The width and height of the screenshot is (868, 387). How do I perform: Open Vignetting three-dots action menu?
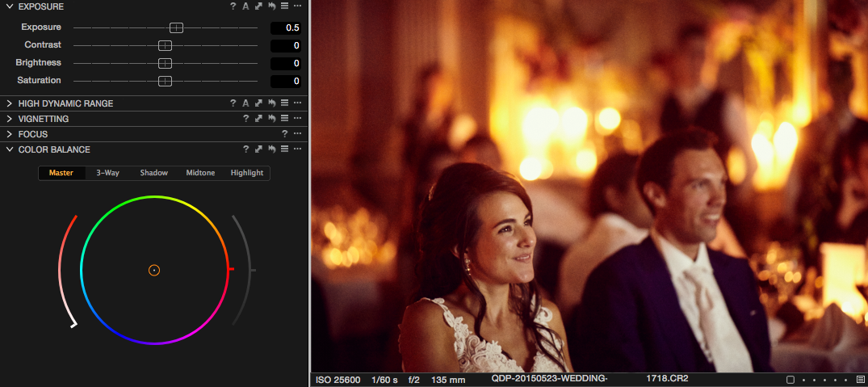click(298, 119)
